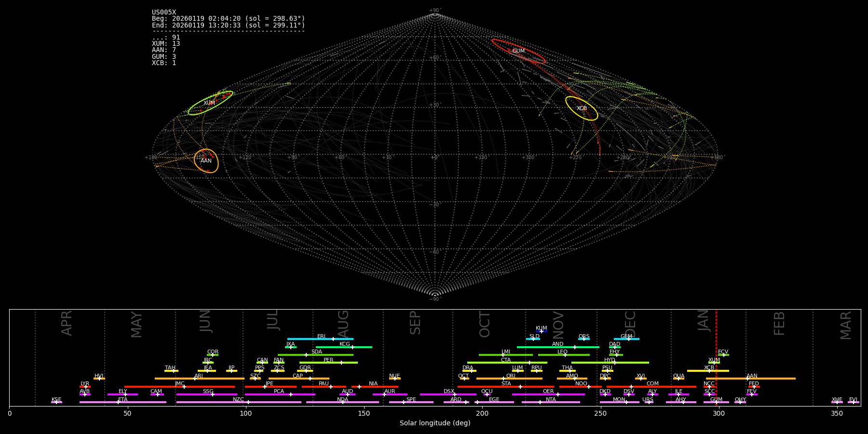Click the OER shower bar in the timeline
Viewport: 868px width, 434px height.
click(x=548, y=394)
